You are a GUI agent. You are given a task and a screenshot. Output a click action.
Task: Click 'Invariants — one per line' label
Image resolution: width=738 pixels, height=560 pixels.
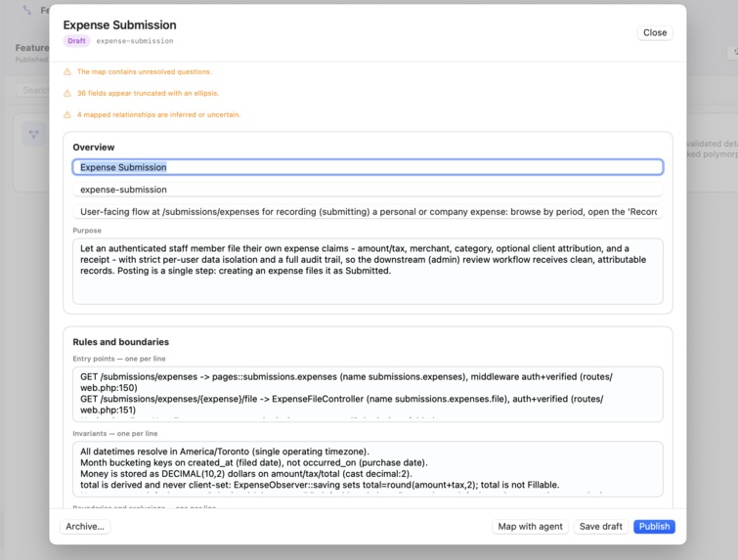pyautogui.click(x=115, y=433)
